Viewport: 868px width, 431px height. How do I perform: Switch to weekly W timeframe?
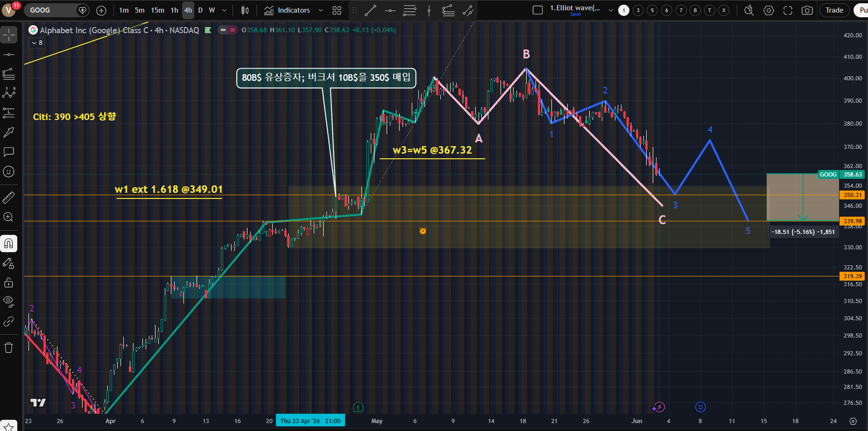[212, 10]
